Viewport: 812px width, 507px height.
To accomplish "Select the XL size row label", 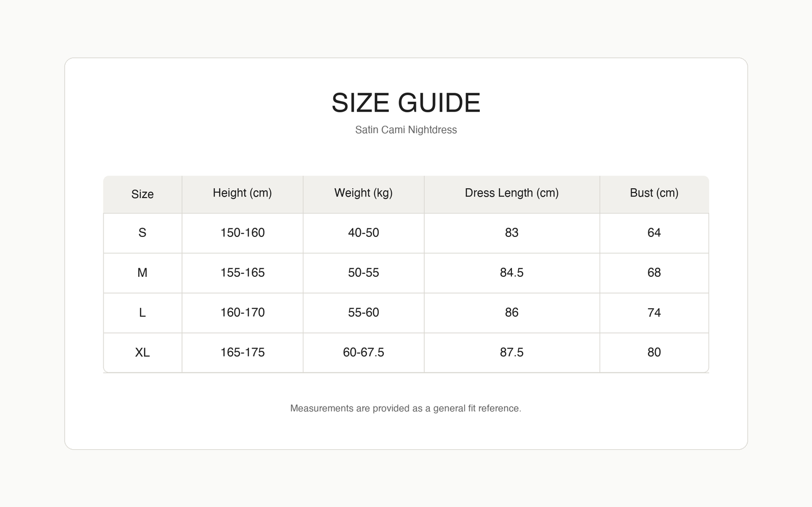I will (x=143, y=353).
